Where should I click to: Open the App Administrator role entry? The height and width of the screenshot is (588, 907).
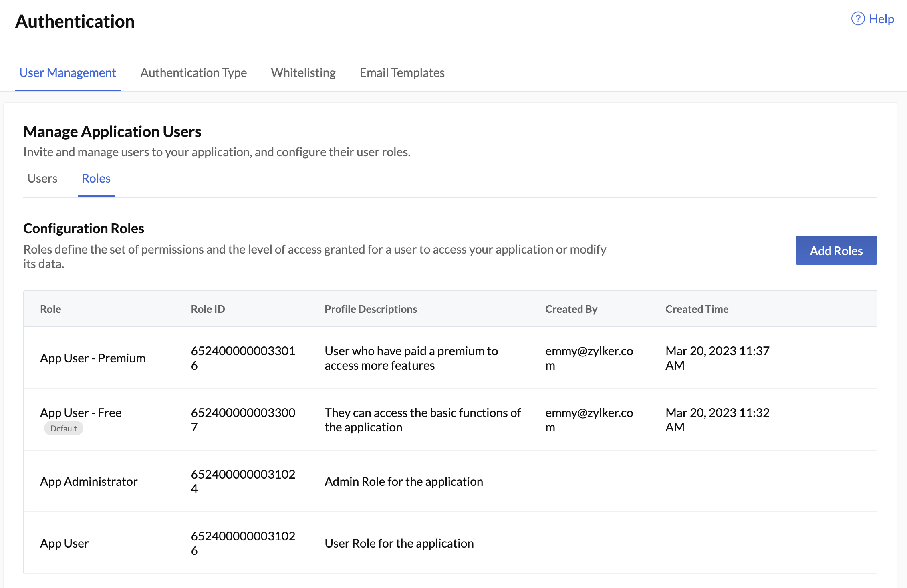pyautogui.click(x=89, y=481)
